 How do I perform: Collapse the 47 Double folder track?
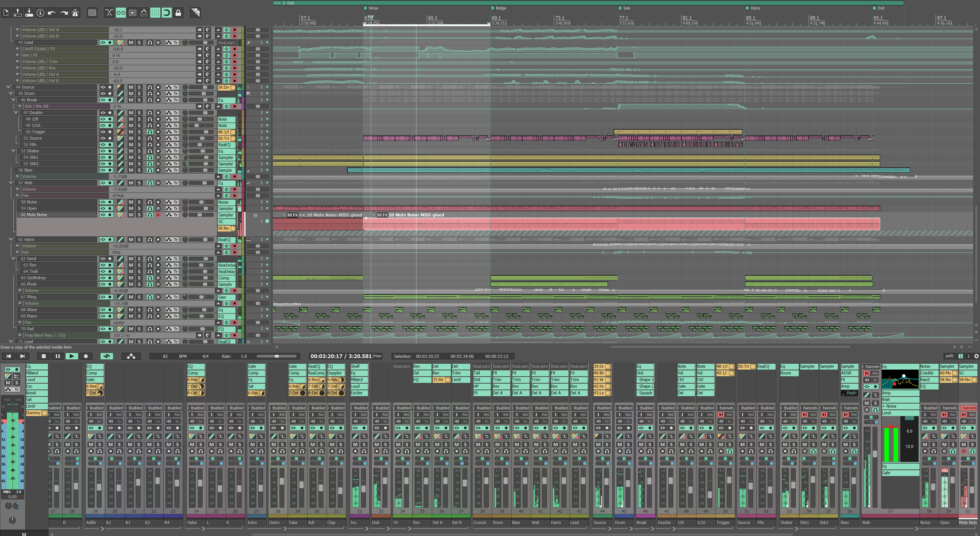pyautogui.click(x=16, y=113)
